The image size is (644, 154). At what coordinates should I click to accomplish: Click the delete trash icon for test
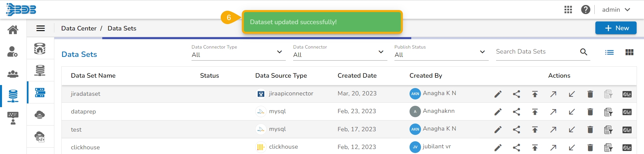[590, 130]
